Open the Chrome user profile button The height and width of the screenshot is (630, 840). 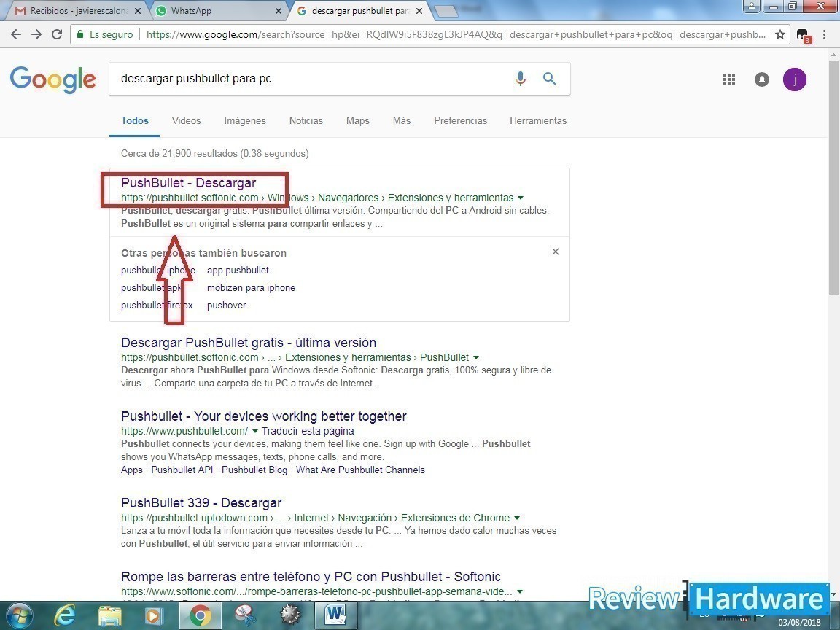tap(752, 7)
